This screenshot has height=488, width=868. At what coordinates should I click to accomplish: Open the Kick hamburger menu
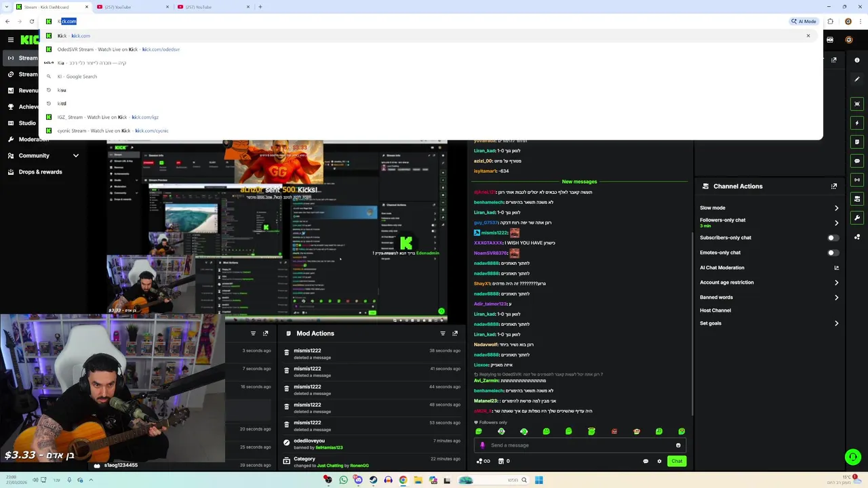click(x=10, y=40)
